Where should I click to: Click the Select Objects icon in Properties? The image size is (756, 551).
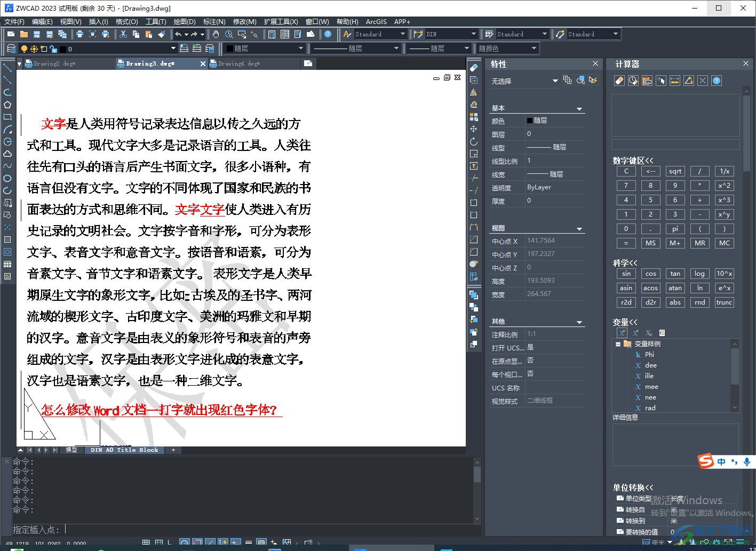click(x=580, y=80)
